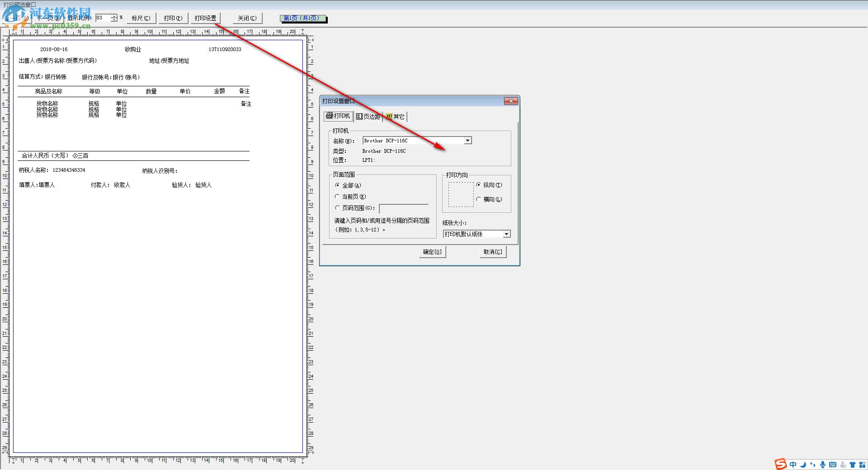Confirm with 确定[O] button

click(432, 252)
